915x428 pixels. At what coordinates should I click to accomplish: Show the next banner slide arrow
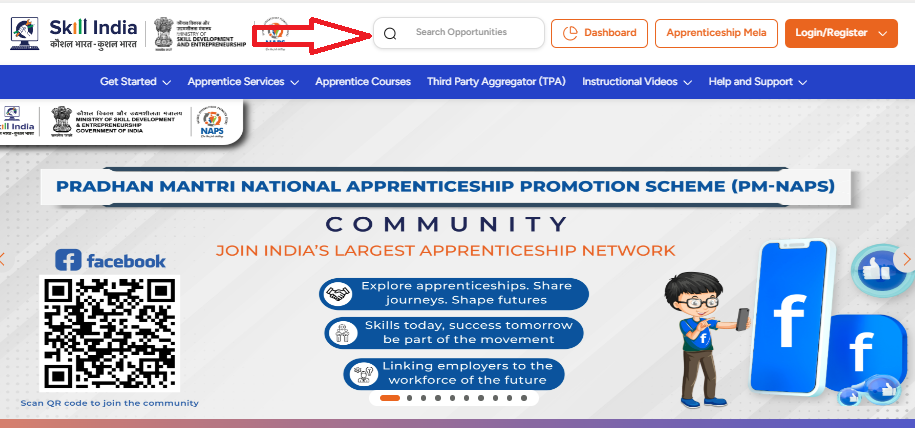[x=906, y=259]
